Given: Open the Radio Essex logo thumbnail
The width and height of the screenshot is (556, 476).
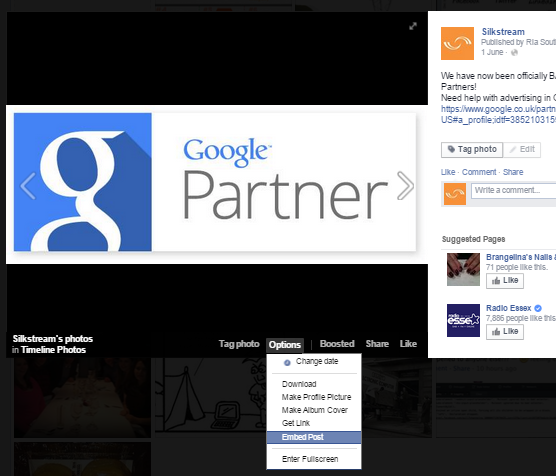Looking at the screenshot, I should pos(463,320).
